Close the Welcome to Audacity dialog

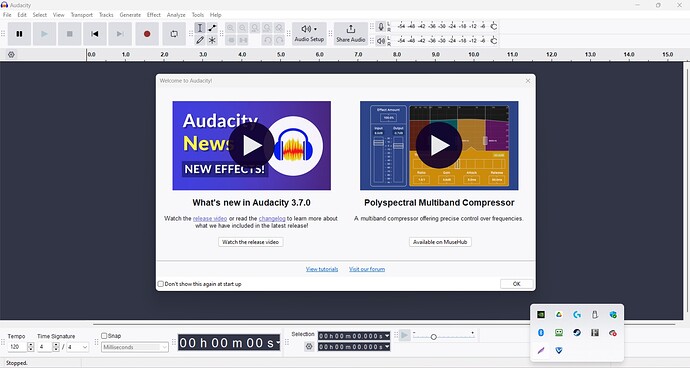(528, 81)
